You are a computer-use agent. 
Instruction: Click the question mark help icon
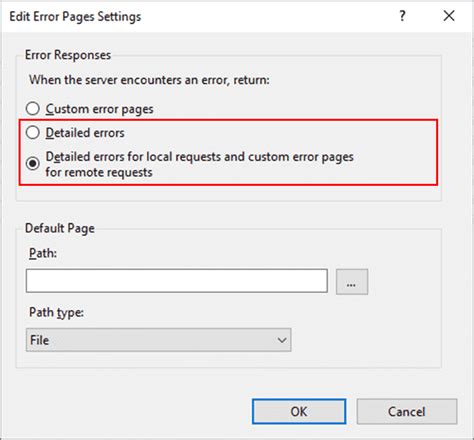[402, 16]
